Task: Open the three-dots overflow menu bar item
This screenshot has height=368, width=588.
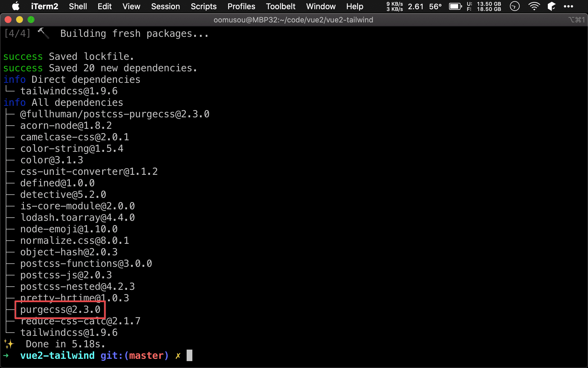Action: coord(568,6)
